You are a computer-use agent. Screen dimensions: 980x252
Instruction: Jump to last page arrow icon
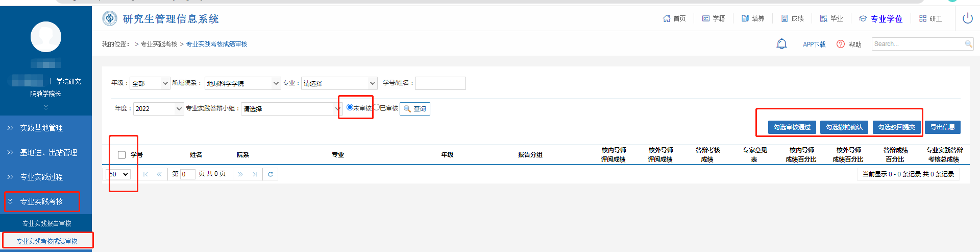point(255,174)
